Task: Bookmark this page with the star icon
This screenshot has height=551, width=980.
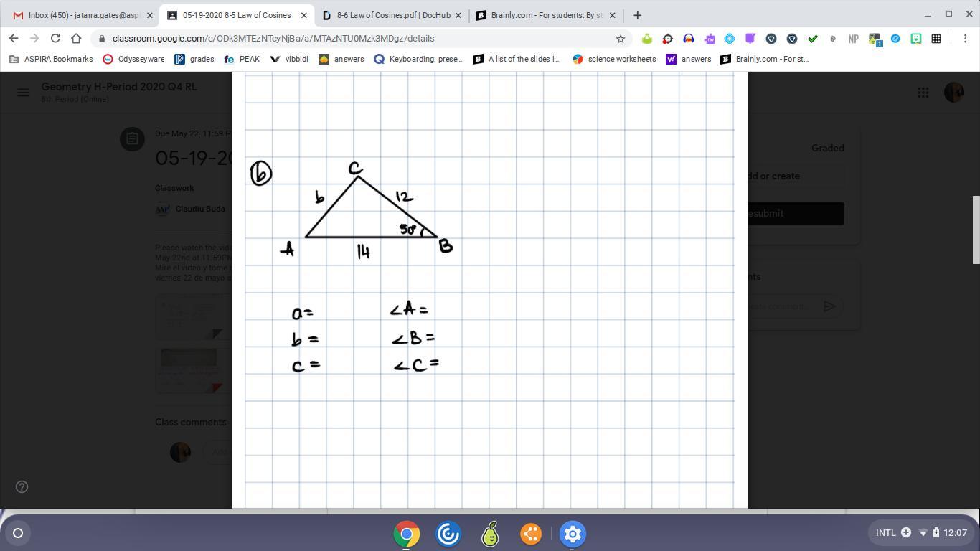Action: click(621, 39)
